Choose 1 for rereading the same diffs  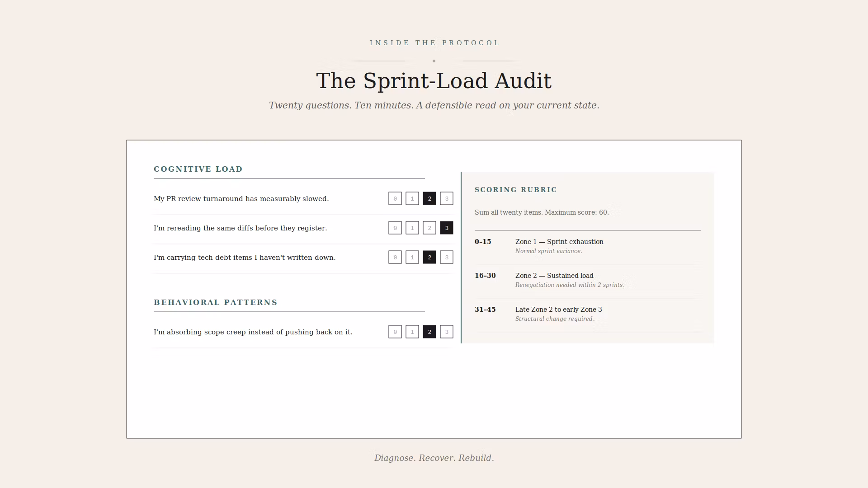click(412, 228)
